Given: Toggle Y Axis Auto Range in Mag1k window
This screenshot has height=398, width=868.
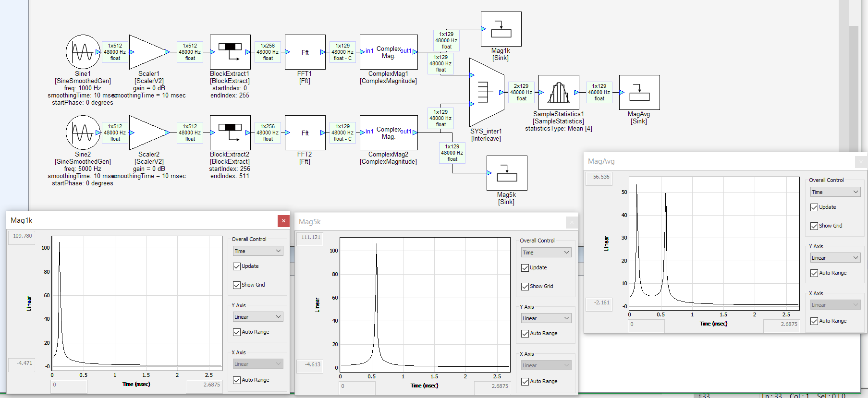Looking at the screenshot, I should click(x=237, y=332).
